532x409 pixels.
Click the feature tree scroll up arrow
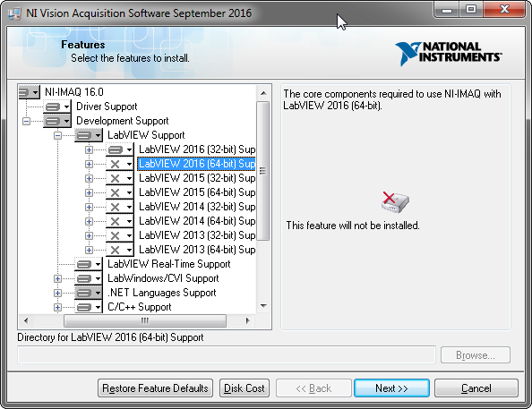263,93
